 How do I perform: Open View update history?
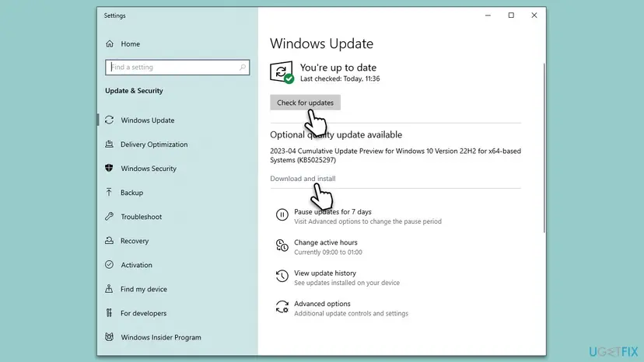[325, 273]
